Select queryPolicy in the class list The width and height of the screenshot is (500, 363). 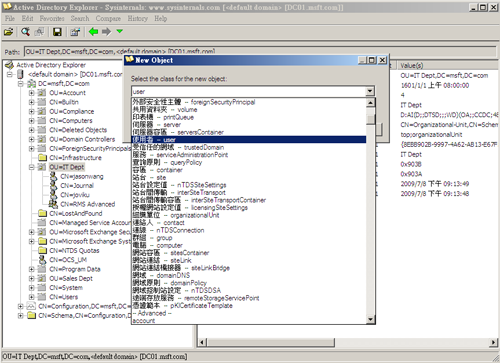(x=249, y=162)
